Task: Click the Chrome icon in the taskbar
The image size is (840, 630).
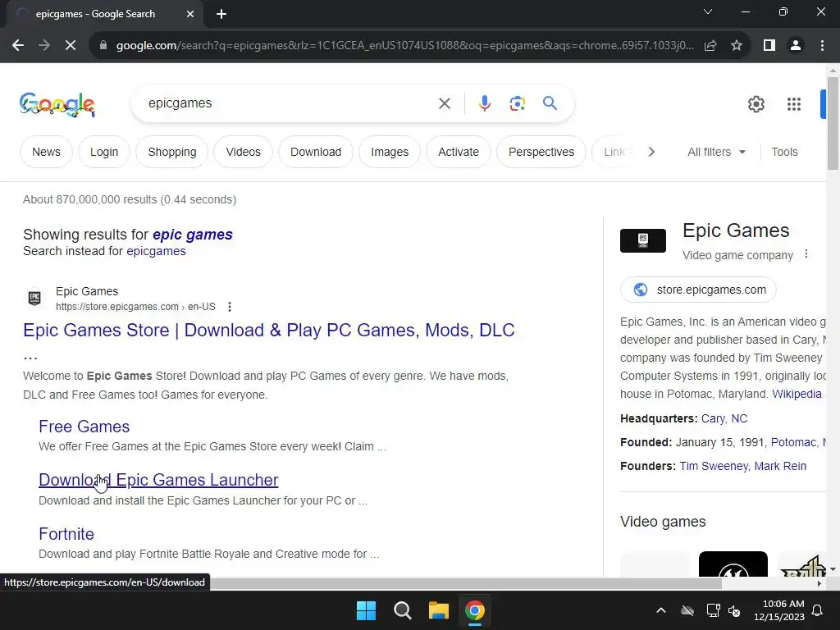Action: 475,610
